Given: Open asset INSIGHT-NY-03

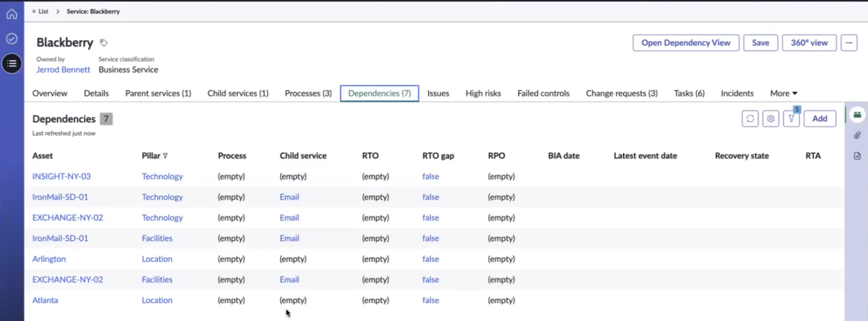Looking at the screenshot, I should click(x=61, y=176).
